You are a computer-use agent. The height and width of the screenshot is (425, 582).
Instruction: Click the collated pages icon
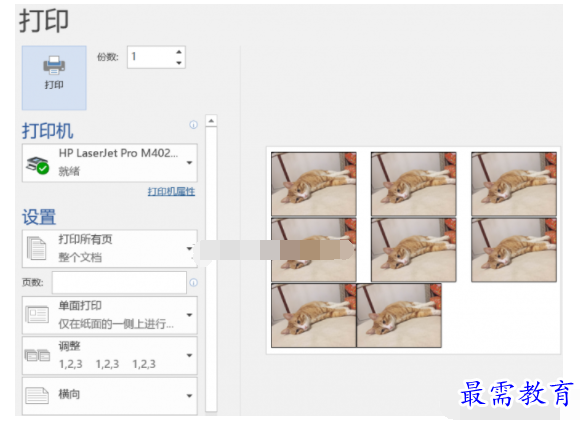click(x=37, y=355)
